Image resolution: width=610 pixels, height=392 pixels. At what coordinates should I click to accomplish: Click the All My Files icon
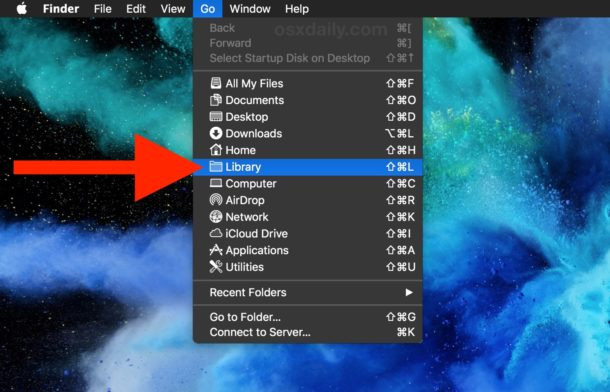coord(216,83)
